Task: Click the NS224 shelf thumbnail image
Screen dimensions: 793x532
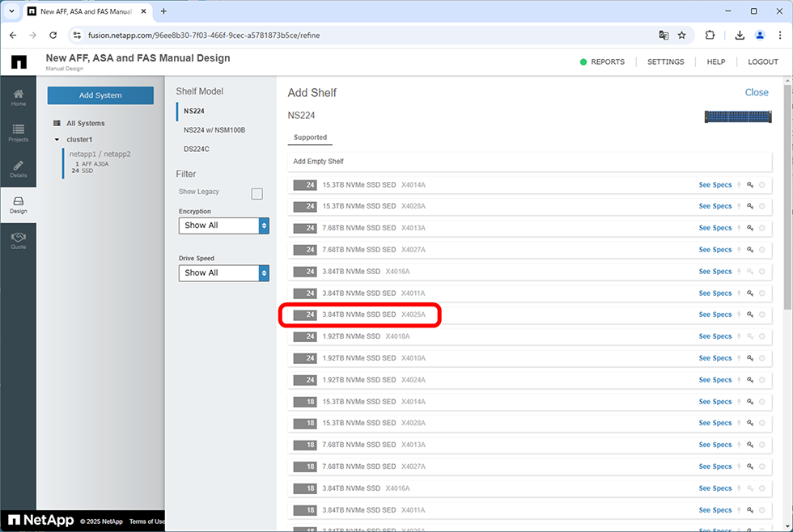Action: pyautogui.click(x=738, y=116)
